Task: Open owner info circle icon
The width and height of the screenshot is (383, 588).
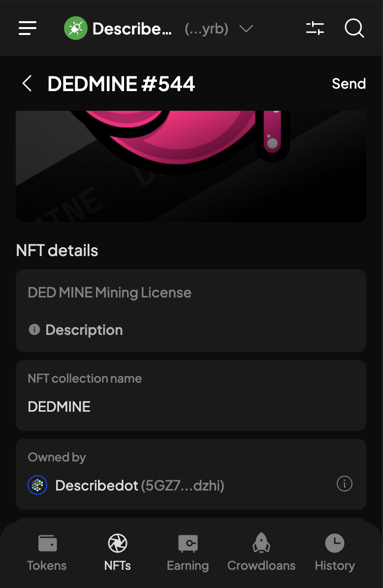Action: tap(345, 484)
